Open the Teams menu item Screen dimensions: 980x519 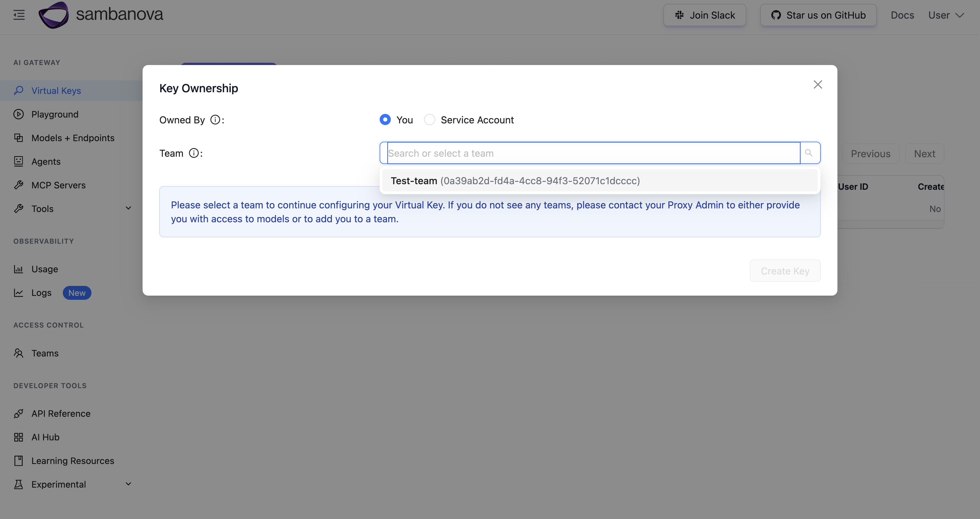coord(45,353)
